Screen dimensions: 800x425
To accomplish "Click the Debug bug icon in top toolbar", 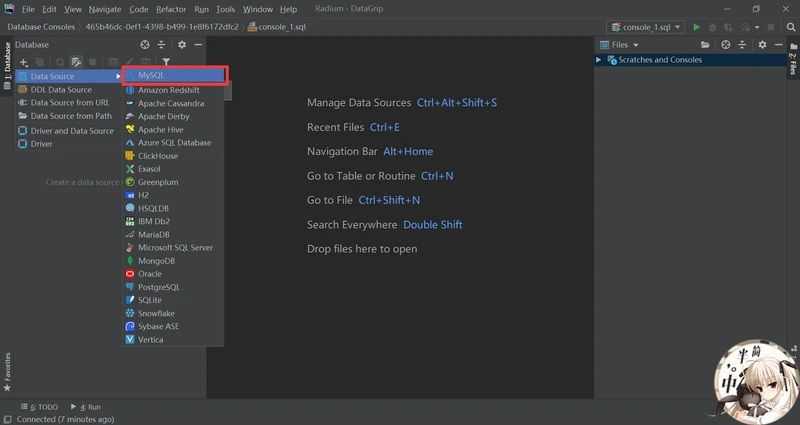I will tap(712, 27).
